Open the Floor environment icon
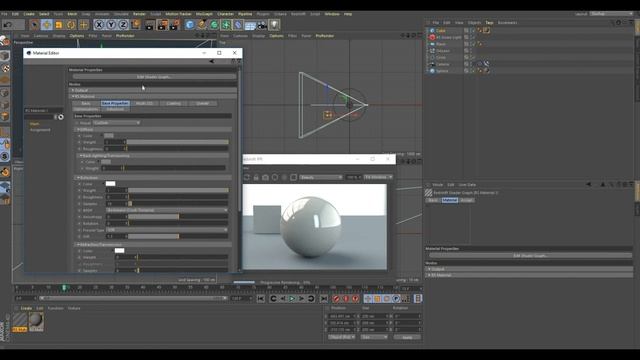Viewport: 640px width, 360px height. click(250, 25)
